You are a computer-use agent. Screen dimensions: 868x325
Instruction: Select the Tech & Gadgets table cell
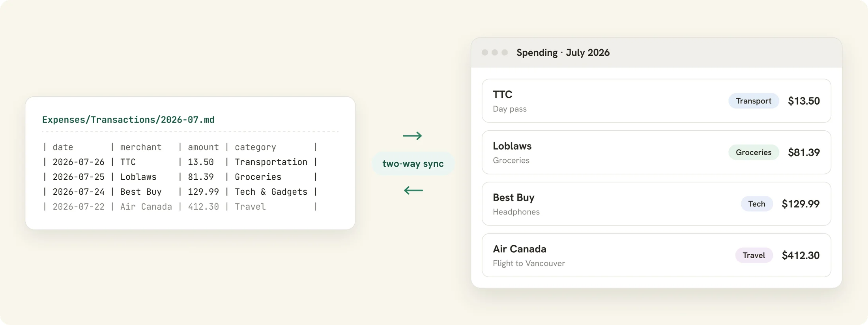271,192
